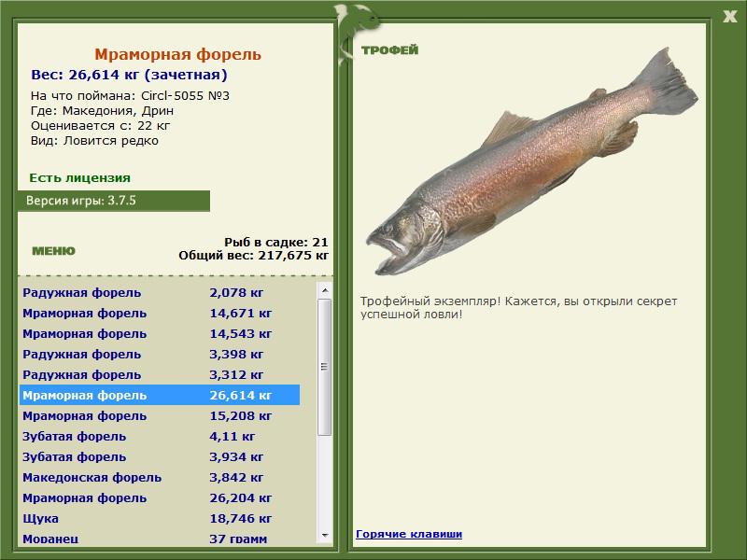Select Македонская форель 3,842 кг row

tap(159, 478)
